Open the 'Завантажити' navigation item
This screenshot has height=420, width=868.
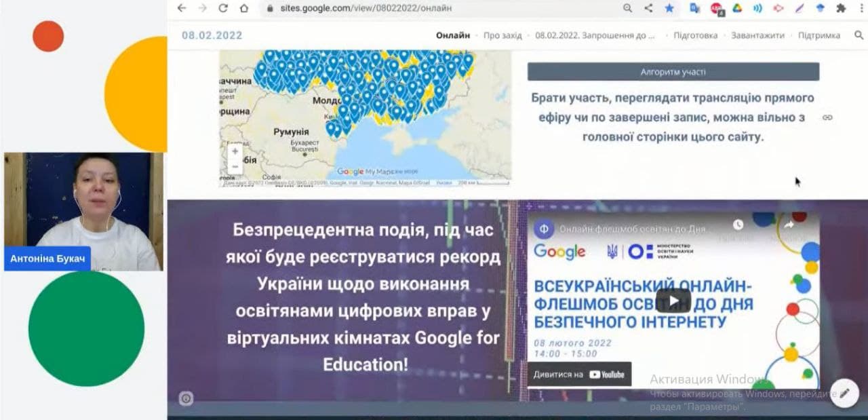tap(757, 35)
